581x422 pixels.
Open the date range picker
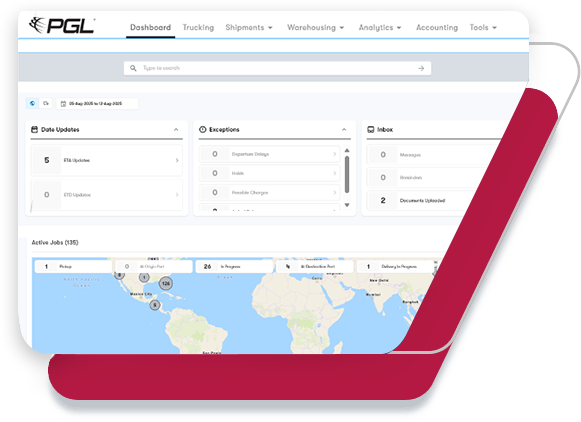pos(97,104)
